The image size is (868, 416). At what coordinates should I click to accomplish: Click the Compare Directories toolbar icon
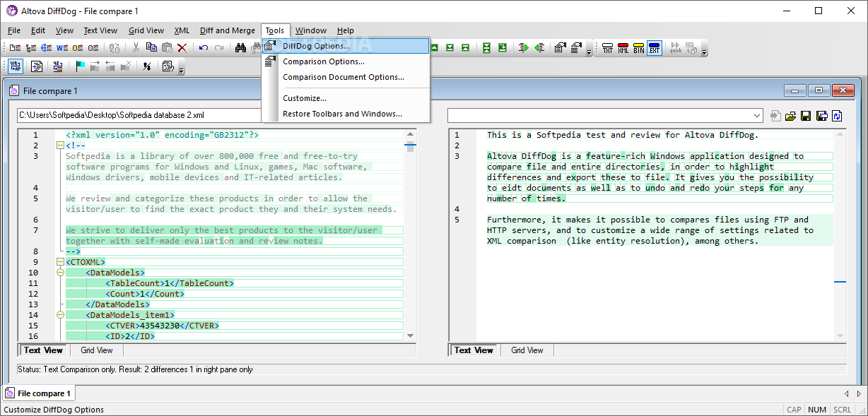tap(30, 48)
